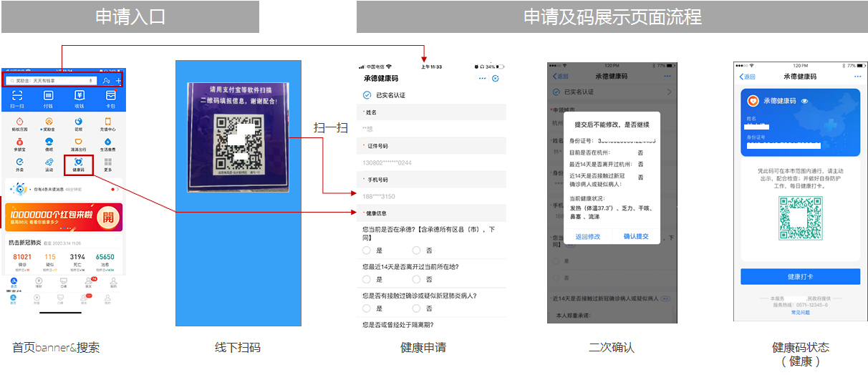This screenshot has width=868, height=375.
Task: Select 是 for left location in 14 days
Action: tap(367, 279)
